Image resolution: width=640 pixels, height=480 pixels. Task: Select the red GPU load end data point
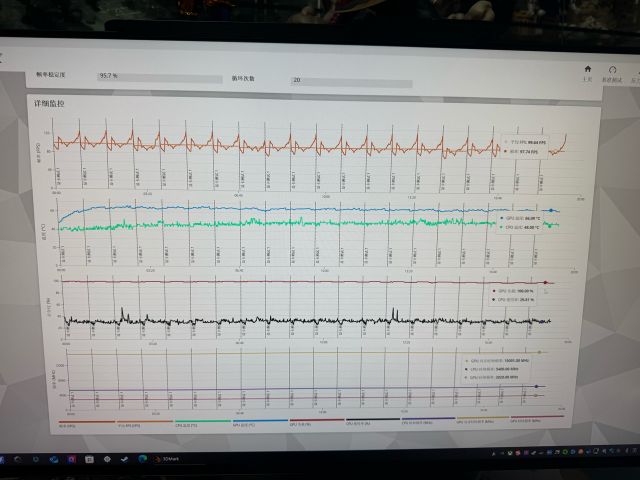tap(546, 282)
